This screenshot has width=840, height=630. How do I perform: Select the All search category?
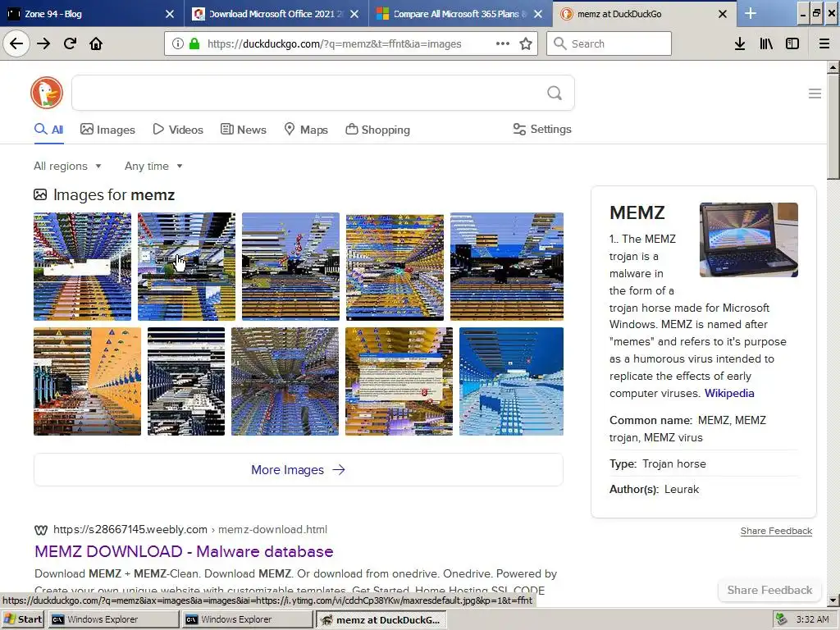tap(48, 130)
